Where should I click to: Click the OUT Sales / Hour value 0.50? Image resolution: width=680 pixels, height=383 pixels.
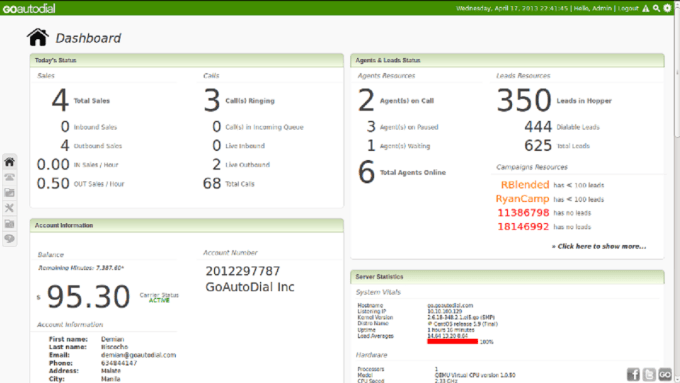pyautogui.click(x=53, y=183)
